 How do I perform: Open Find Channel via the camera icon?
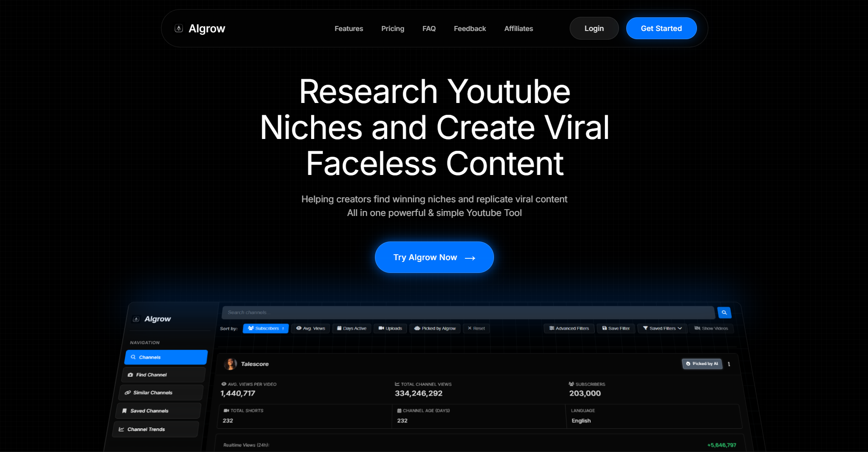pos(131,375)
